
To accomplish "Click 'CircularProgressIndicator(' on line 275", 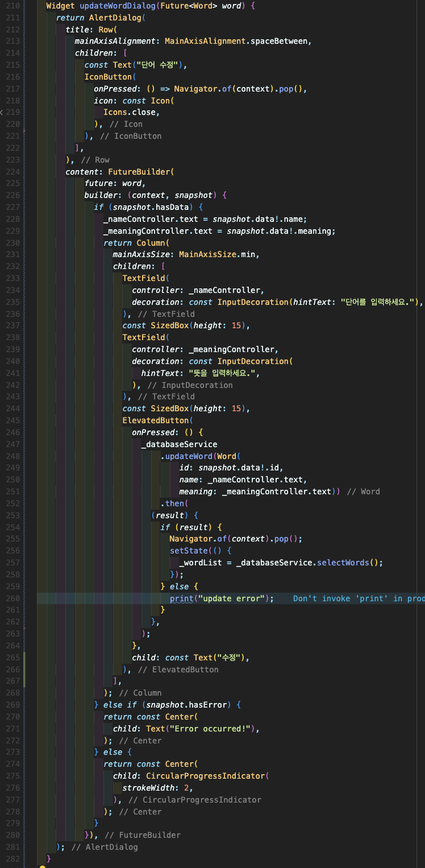I will point(207,776).
